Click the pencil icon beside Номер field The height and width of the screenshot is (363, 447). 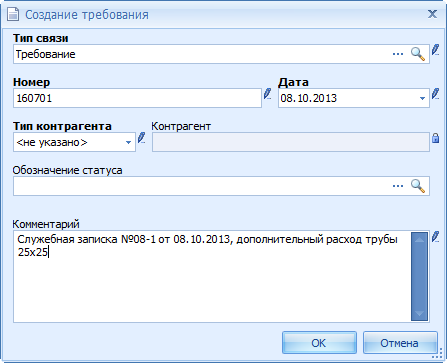(267, 94)
